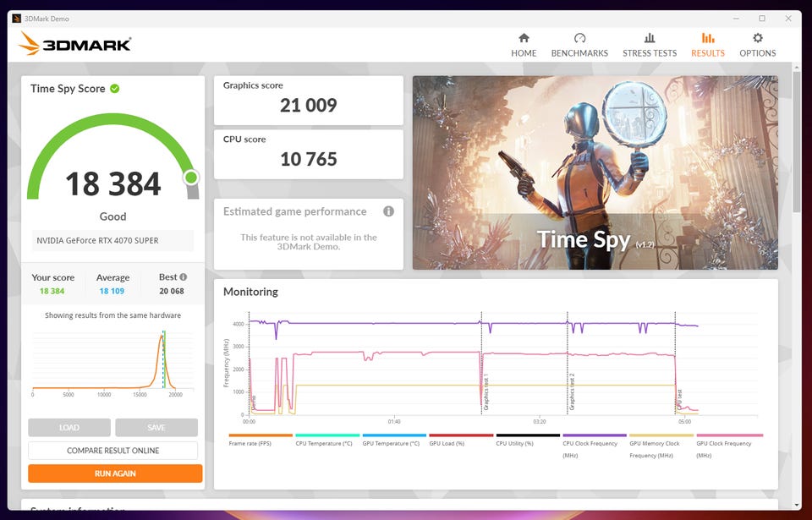Switch to Stress Tests tab
The height and width of the screenshot is (520, 812).
pos(650,45)
